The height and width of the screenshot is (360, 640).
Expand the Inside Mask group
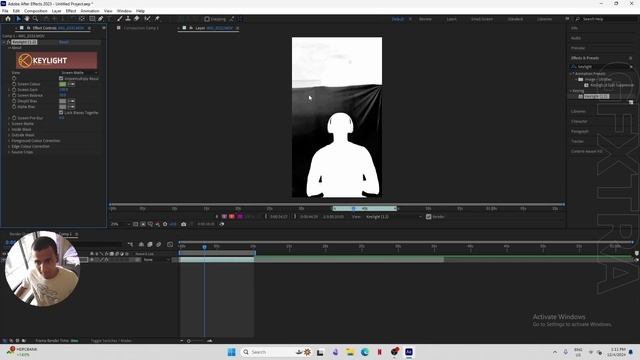pos(9,129)
